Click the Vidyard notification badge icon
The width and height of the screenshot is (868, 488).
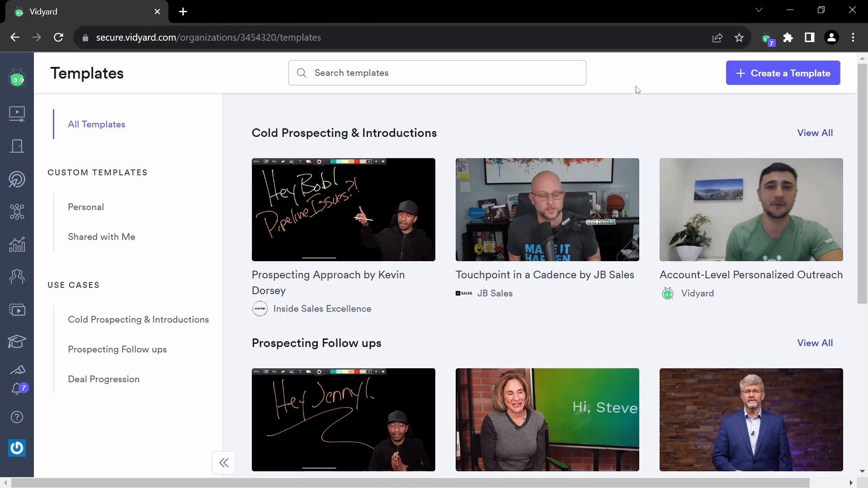[x=17, y=388]
